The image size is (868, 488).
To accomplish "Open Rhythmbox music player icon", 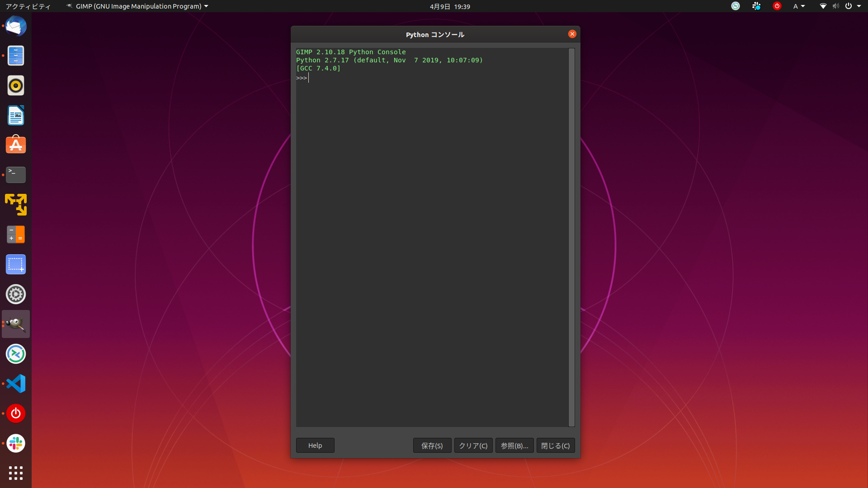I will click(x=16, y=85).
